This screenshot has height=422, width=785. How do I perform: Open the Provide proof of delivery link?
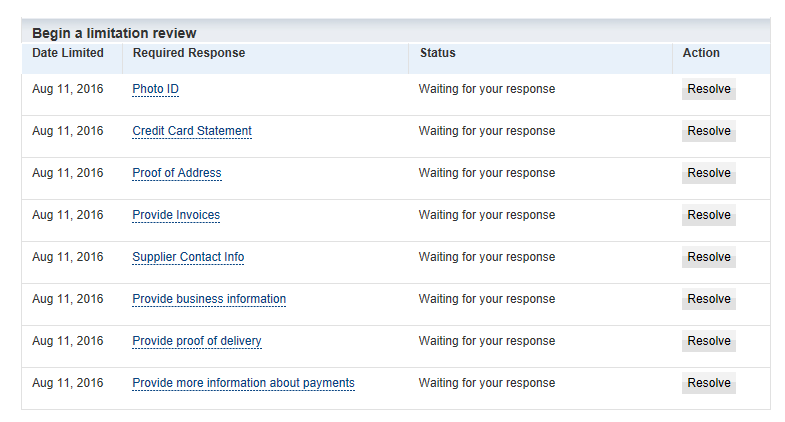(197, 341)
